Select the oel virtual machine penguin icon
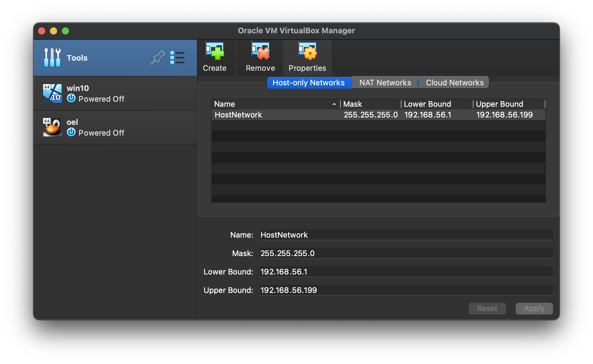The image size is (593, 364). pos(52,127)
